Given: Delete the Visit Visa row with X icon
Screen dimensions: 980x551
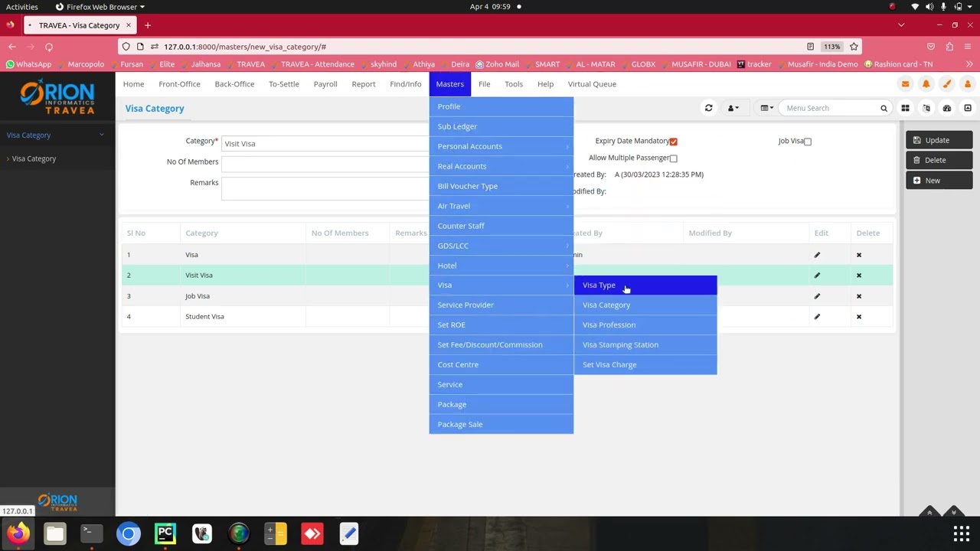Looking at the screenshot, I should pyautogui.click(x=859, y=275).
